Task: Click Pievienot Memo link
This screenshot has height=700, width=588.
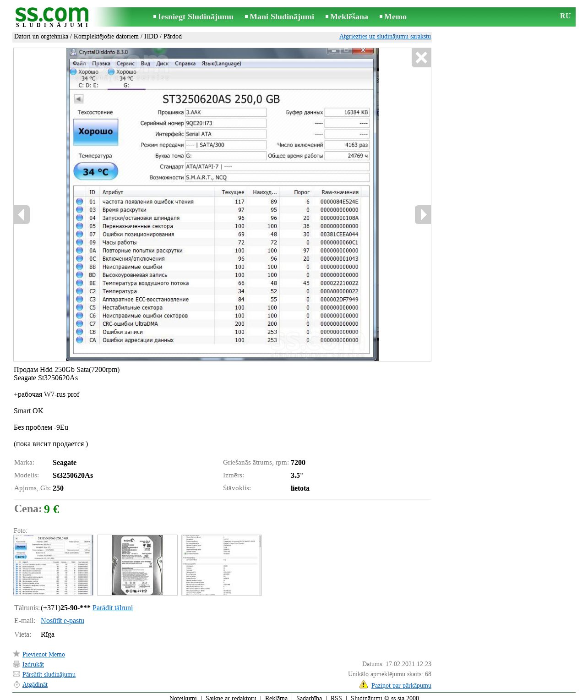Action: [x=44, y=654]
